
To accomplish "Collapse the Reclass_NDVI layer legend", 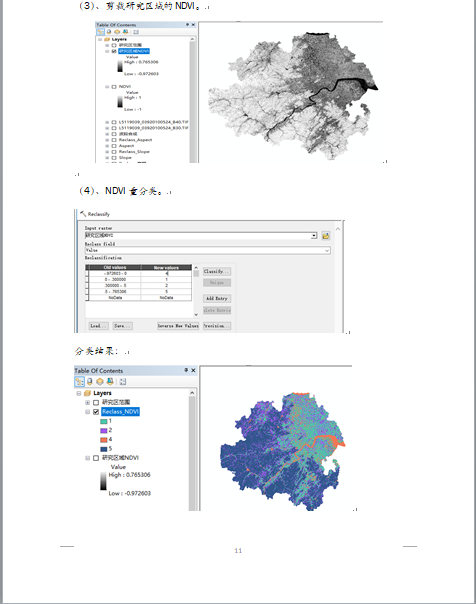I will pyautogui.click(x=87, y=412).
